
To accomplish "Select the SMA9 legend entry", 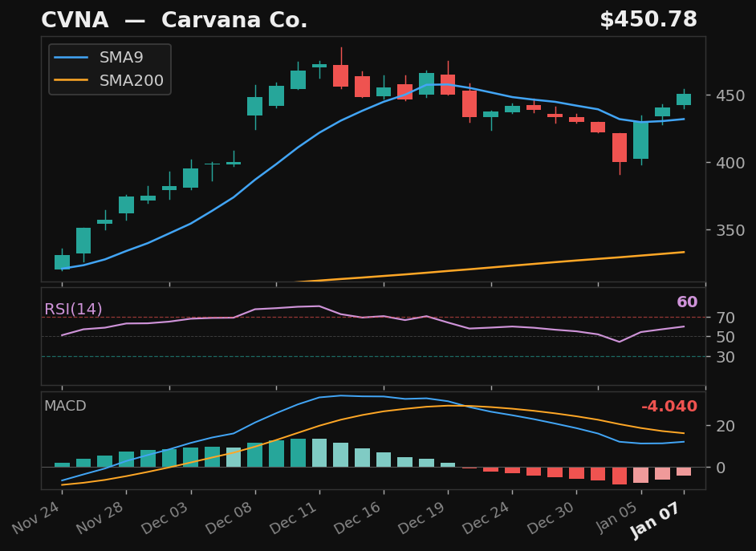I will coord(99,57).
